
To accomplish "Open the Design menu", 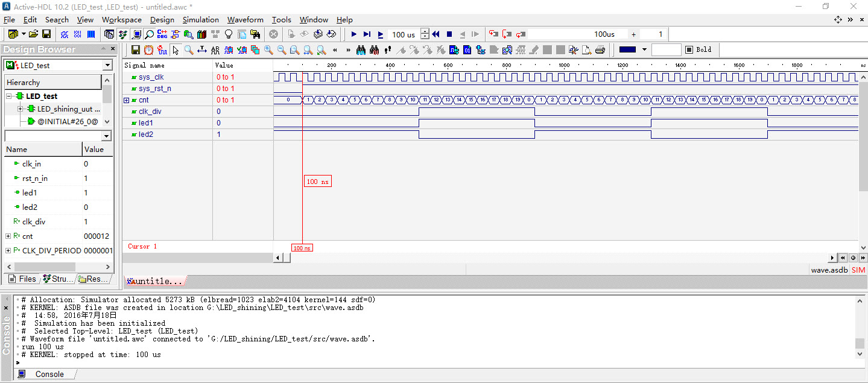I will 162,19.
